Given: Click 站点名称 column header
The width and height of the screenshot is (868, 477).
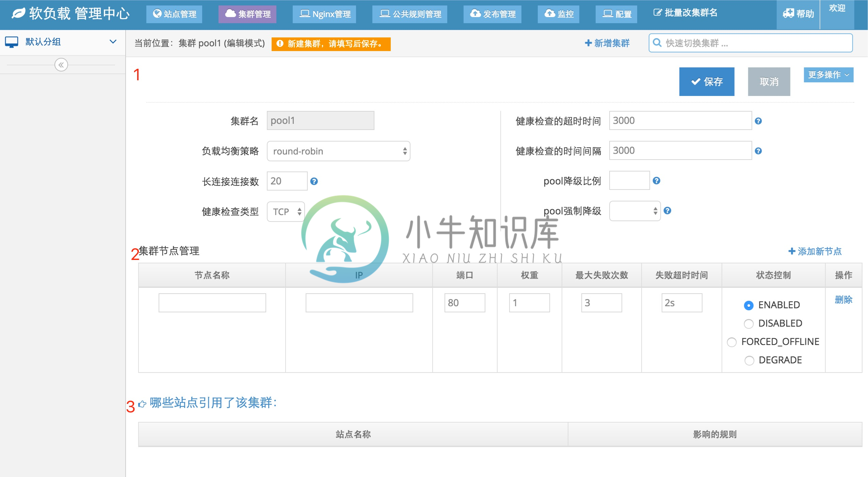Looking at the screenshot, I should [353, 434].
